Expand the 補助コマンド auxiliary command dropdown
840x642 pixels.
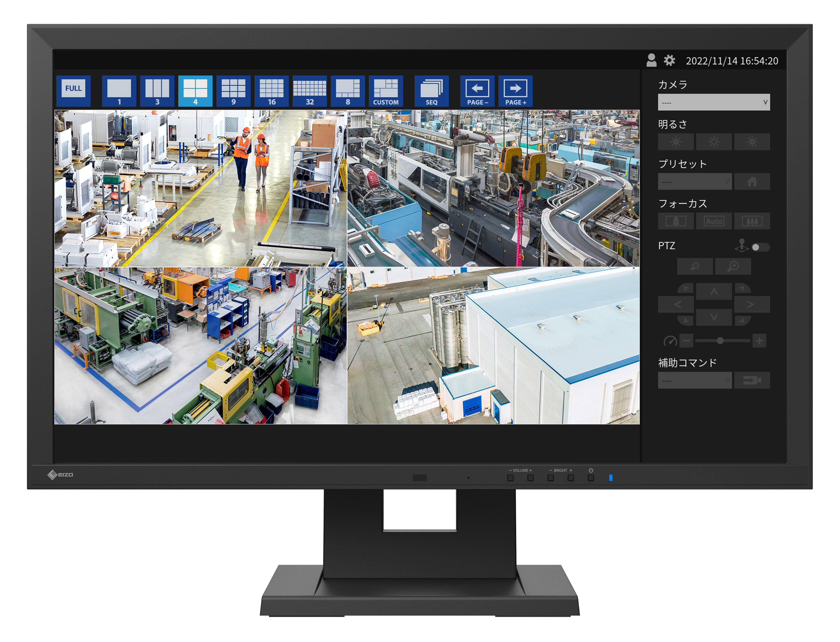point(694,381)
